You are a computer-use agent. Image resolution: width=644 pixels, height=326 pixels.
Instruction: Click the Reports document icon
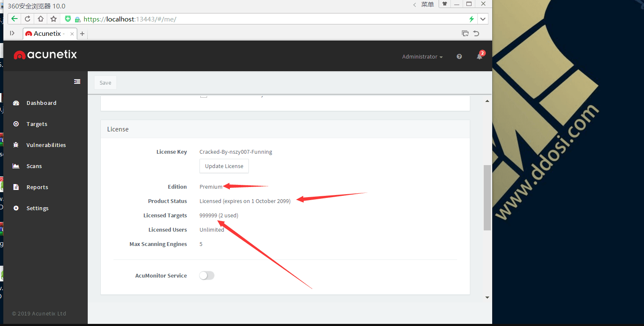click(x=16, y=187)
